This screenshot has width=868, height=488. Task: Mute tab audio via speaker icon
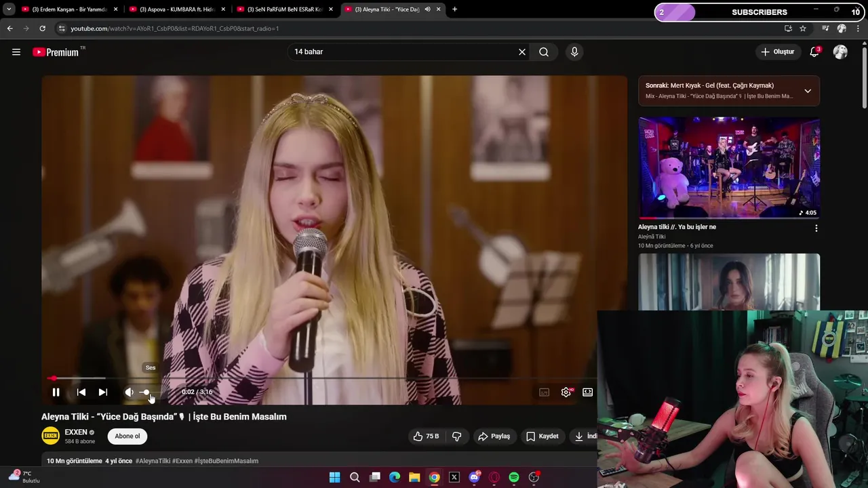(427, 9)
